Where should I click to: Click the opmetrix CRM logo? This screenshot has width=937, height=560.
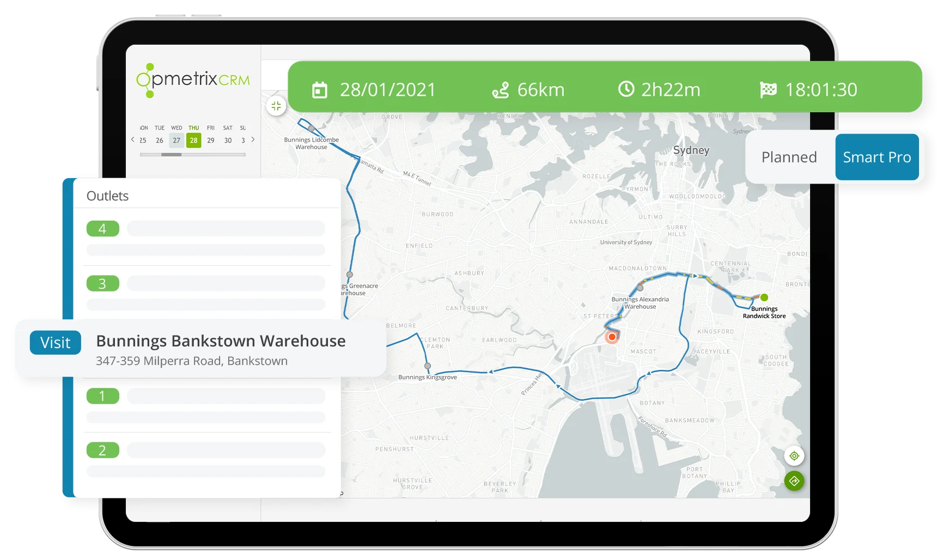pos(193,81)
